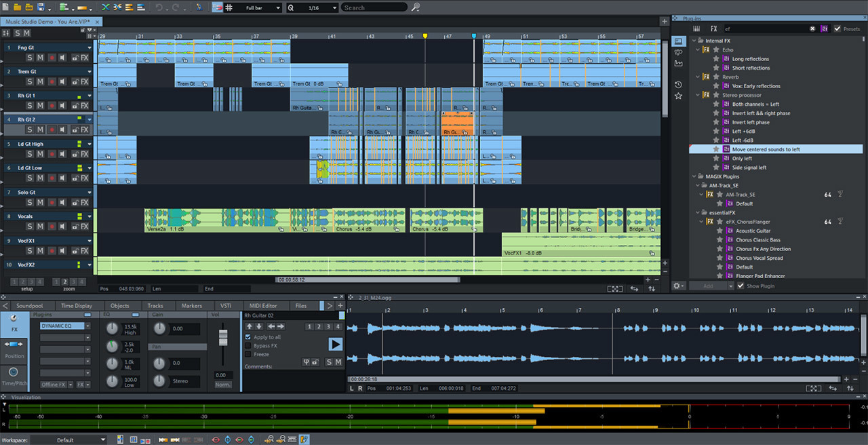The image size is (868, 445).
Task: Click the Save project icon in the toolbar
Action: 41,7
